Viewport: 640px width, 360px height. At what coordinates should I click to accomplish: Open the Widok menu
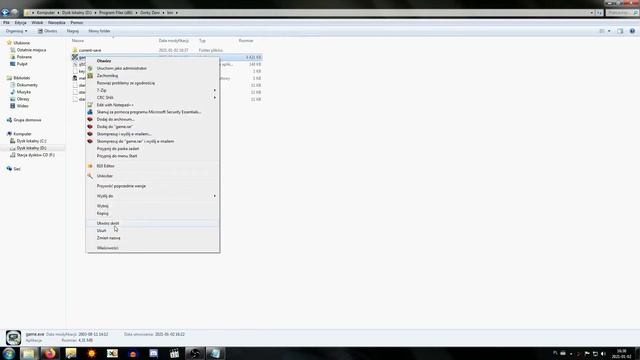point(37,23)
